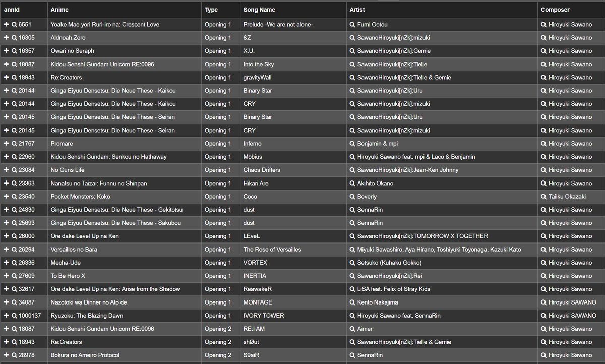The width and height of the screenshot is (605, 364).
Task: Click the search icon before artist Benjamin & mpi
Action: pos(352,144)
